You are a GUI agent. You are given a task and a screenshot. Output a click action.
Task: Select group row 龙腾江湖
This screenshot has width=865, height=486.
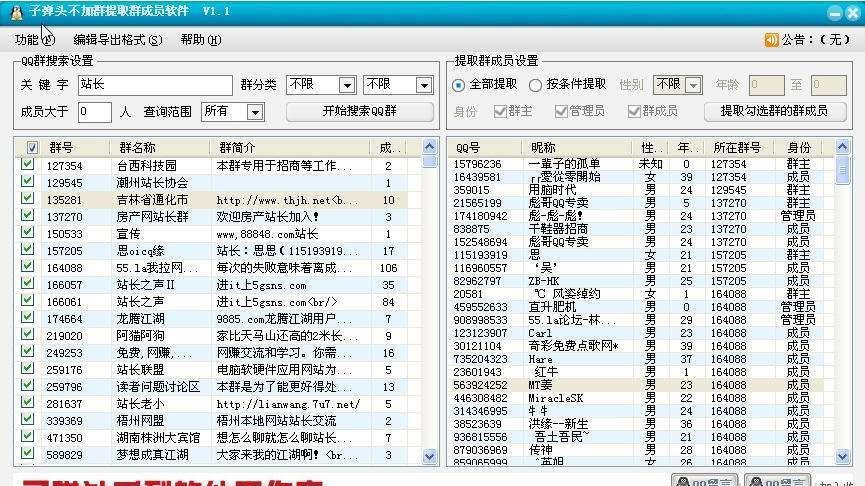point(216,319)
